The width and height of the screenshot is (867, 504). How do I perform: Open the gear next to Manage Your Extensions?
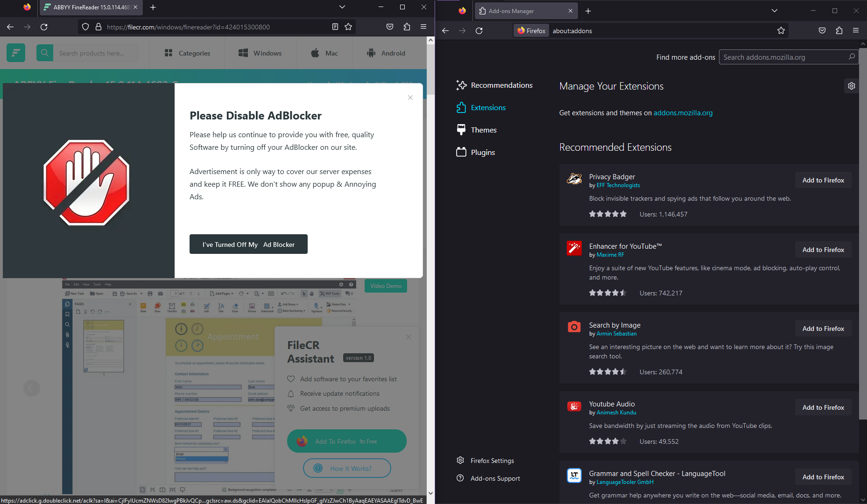851,86
